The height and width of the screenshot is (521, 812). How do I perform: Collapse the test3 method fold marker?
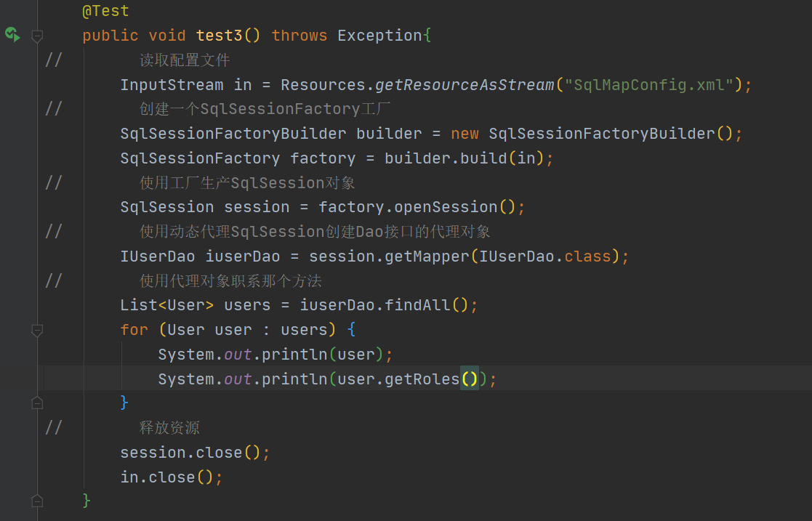[x=37, y=36]
